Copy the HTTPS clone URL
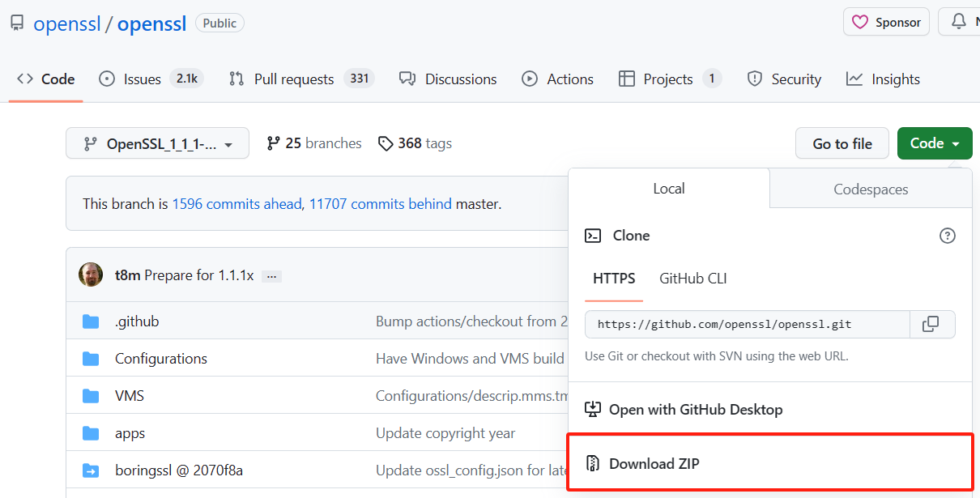 (931, 324)
